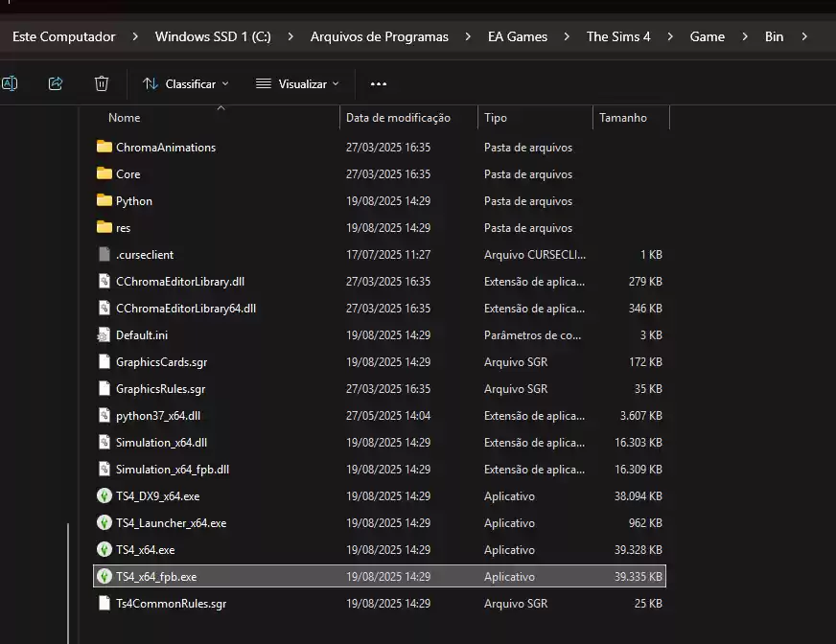The height and width of the screenshot is (644, 836).
Task: Sort by Data de modificação column header
Action: click(398, 118)
